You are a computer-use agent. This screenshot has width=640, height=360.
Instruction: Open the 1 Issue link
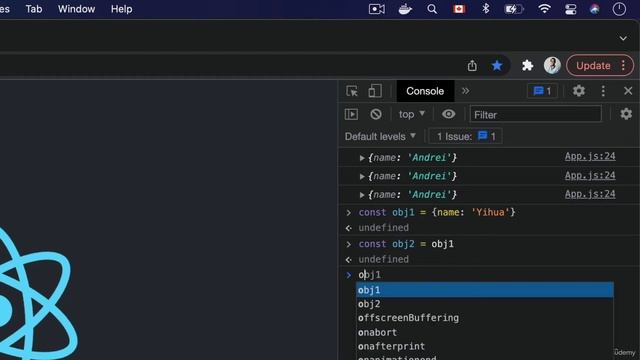click(465, 136)
